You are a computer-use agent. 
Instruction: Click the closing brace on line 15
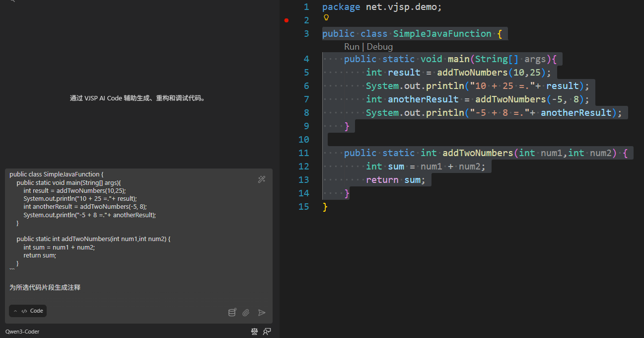pos(325,207)
